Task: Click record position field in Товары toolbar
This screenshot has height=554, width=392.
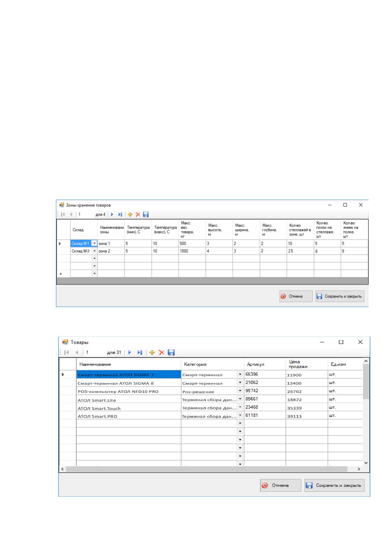Action: (x=95, y=352)
